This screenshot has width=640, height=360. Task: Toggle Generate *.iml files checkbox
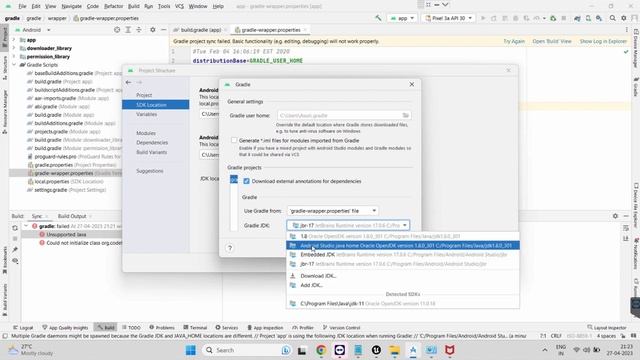click(234, 140)
